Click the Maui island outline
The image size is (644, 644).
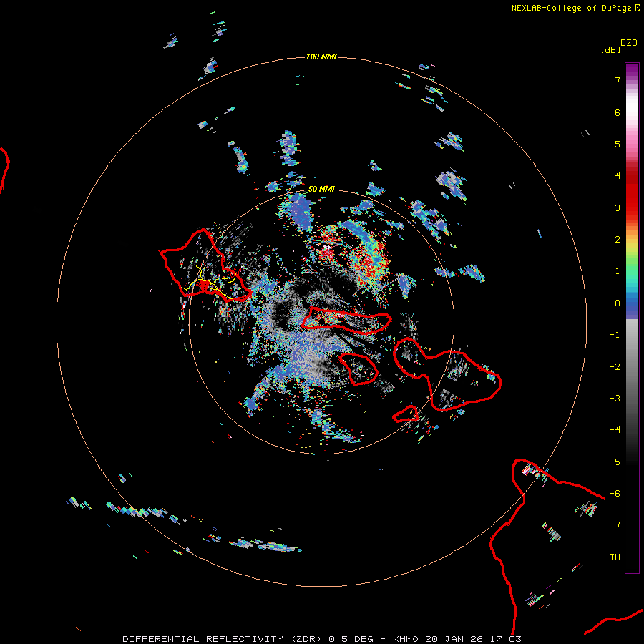point(447,374)
